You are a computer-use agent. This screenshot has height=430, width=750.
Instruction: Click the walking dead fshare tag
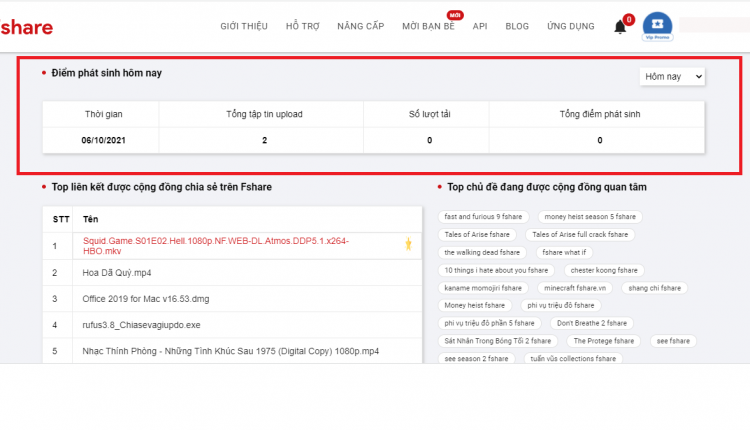point(482,252)
